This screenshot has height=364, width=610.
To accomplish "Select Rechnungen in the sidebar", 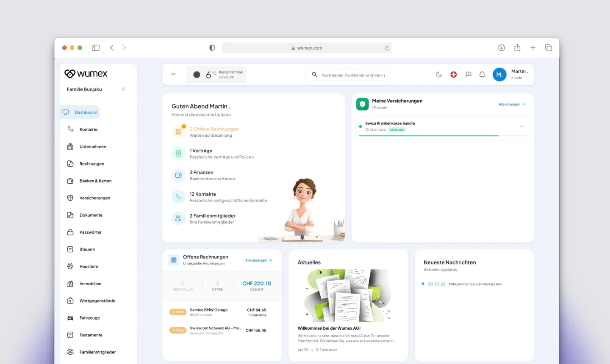I will click(91, 164).
